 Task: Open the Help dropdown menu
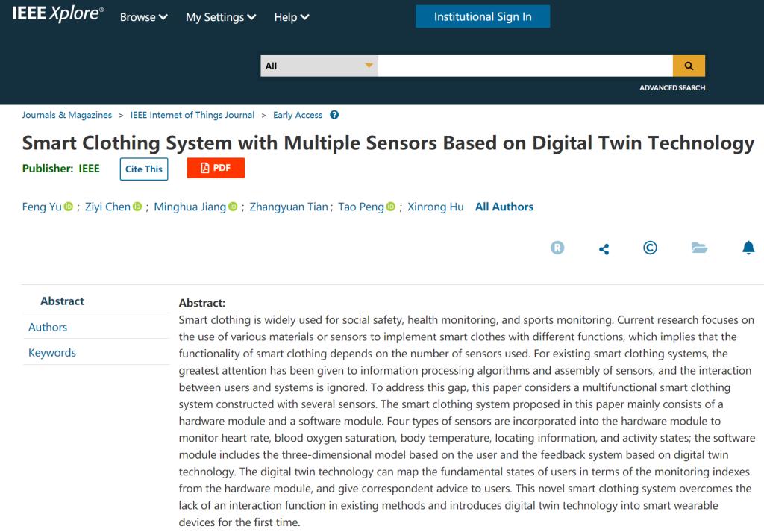click(292, 17)
